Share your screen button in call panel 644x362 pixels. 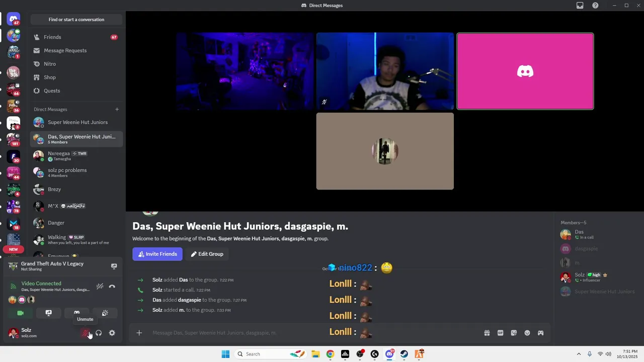pos(48,313)
